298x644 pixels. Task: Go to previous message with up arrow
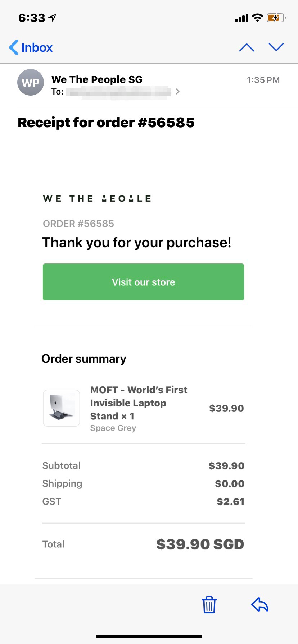pos(247,47)
